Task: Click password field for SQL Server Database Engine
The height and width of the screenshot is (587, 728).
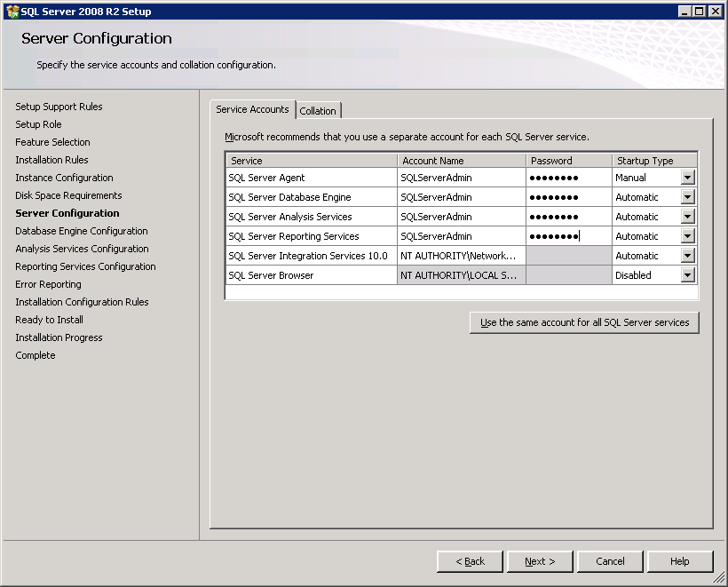Action: click(569, 197)
